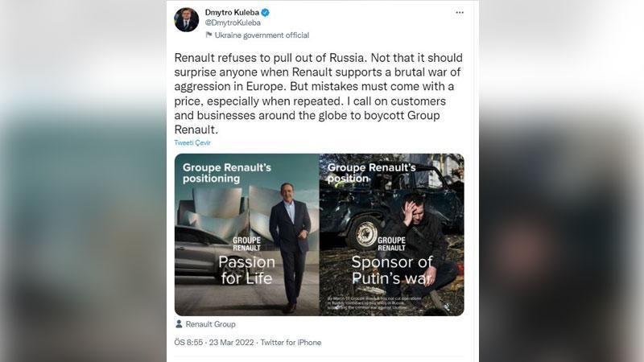Image resolution: width=644 pixels, height=362 pixels.
Task: Click the person icon beside Renault Group
Action: [179, 324]
